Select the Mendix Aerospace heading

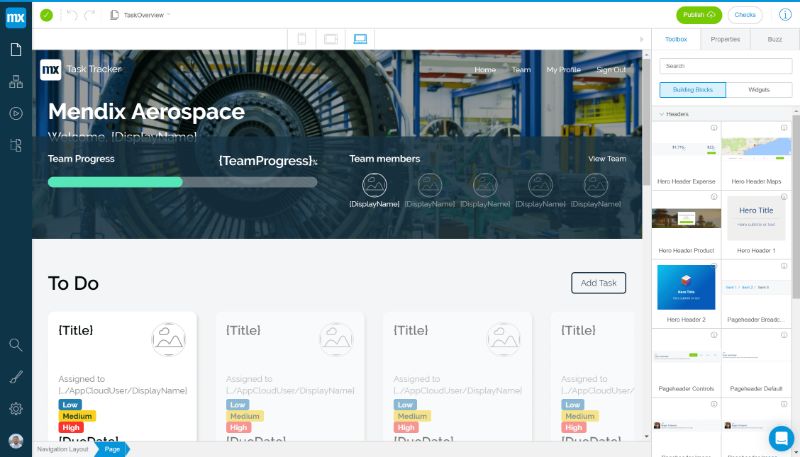(x=146, y=112)
